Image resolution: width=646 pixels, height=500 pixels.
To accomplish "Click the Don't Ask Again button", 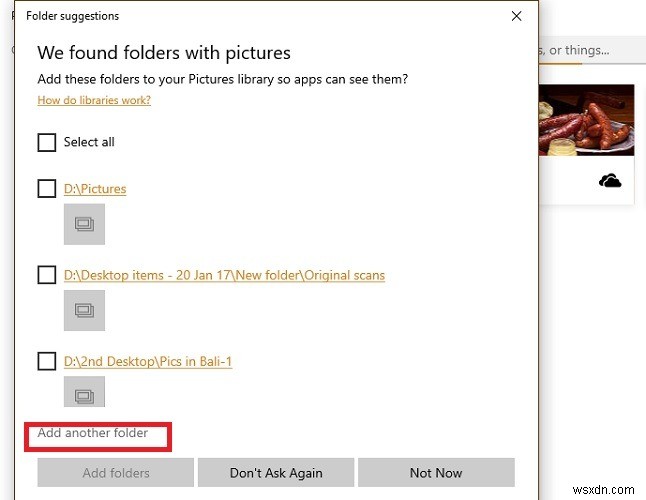I will (276, 472).
